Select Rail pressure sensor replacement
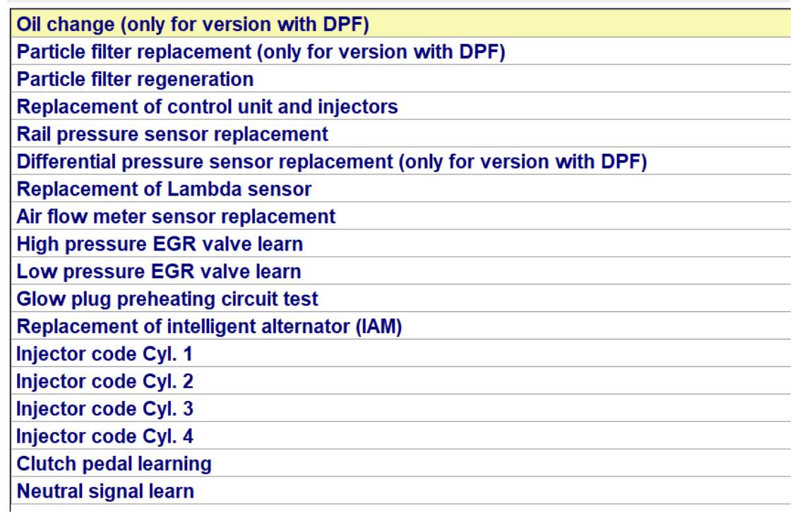Image resolution: width=812 pixels, height=523 pixels. (400, 133)
